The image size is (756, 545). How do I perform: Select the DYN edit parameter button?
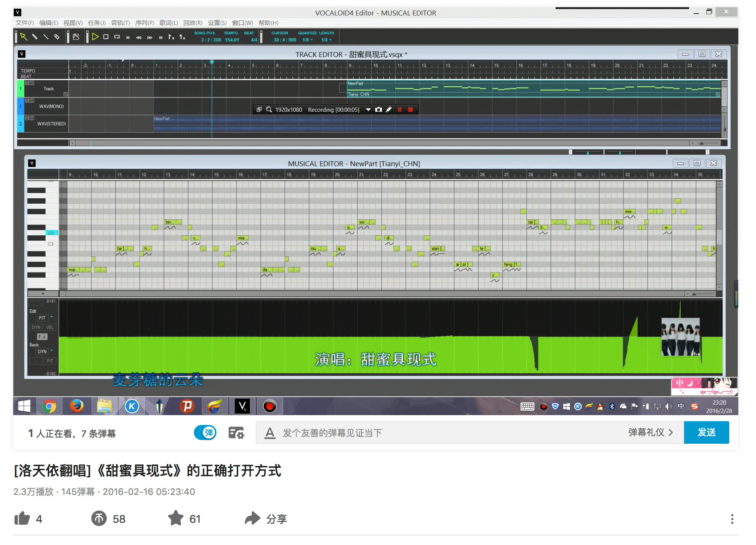(x=36, y=327)
